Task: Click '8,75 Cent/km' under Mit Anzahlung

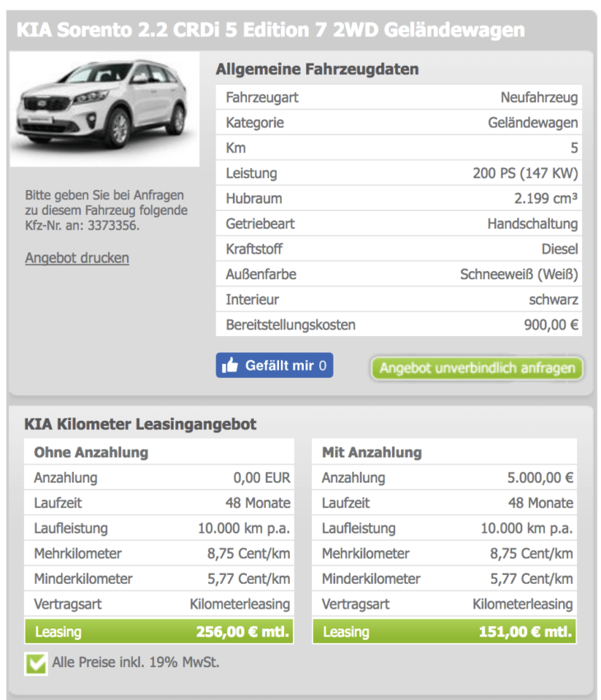Action: (531, 553)
